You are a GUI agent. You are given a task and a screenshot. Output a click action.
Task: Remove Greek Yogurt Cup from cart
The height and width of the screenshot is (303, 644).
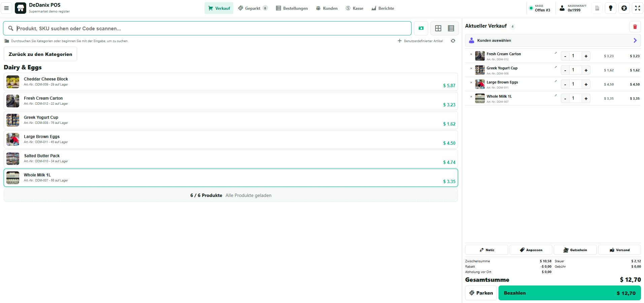pos(471,68)
